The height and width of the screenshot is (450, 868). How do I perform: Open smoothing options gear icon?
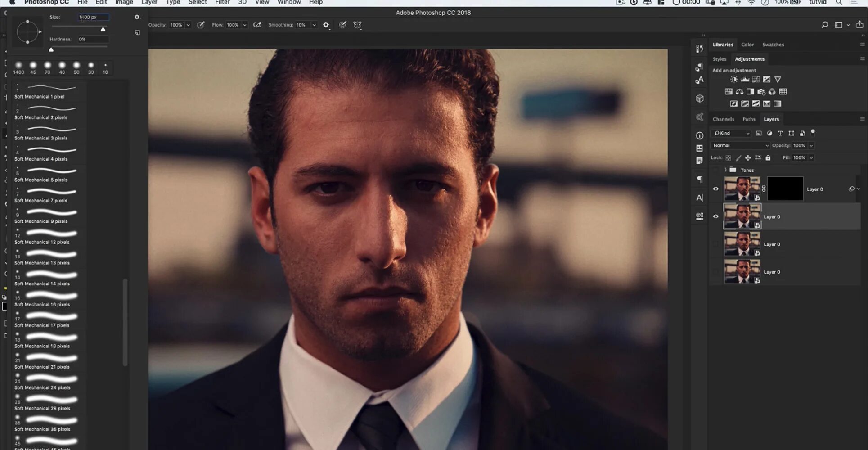[326, 25]
